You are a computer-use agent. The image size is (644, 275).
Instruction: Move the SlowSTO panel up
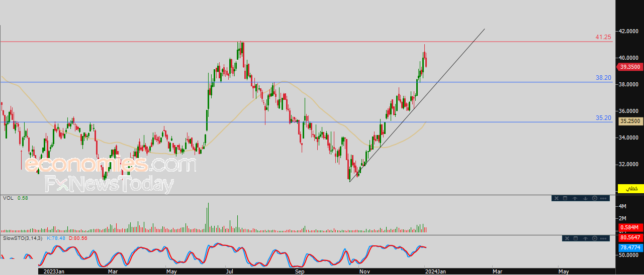[585, 238]
